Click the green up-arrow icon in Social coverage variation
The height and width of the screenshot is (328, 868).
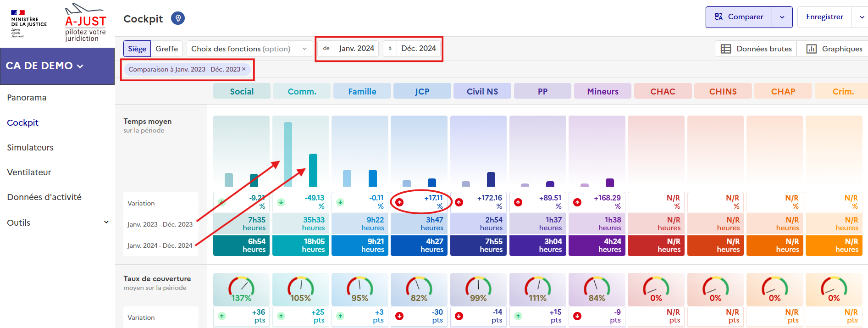click(x=222, y=316)
